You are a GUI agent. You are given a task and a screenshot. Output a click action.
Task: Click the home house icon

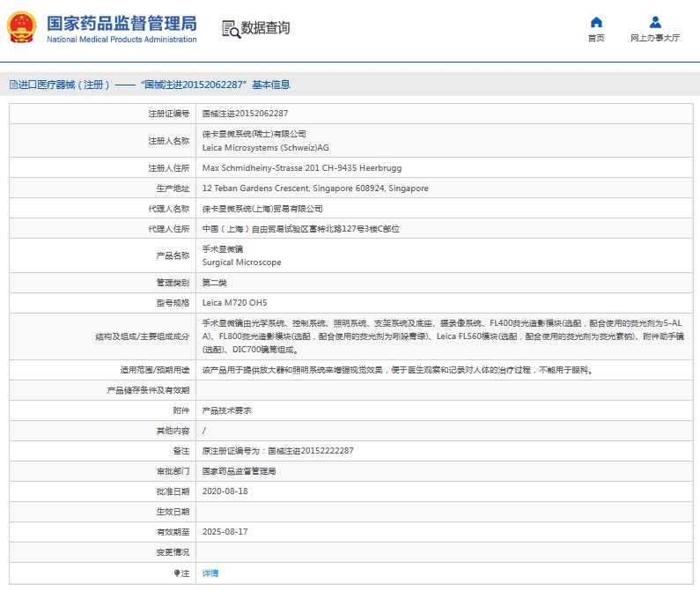click(x=596, y=22)
